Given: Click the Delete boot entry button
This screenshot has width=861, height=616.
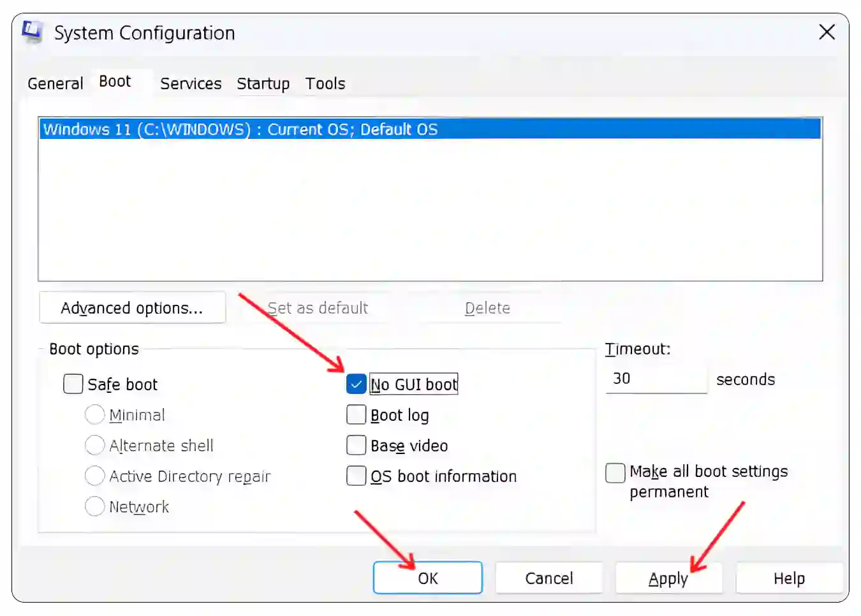Looking at the screenshot, I should (487, 308).
